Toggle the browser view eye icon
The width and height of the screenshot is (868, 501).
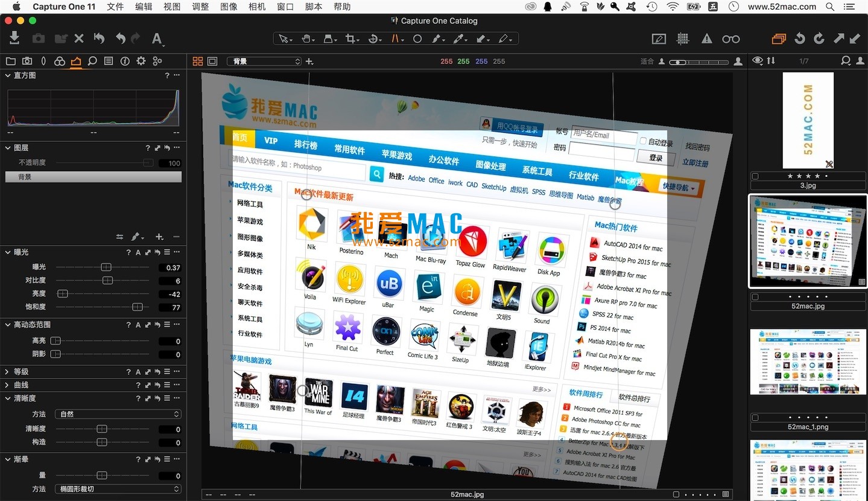757,61
